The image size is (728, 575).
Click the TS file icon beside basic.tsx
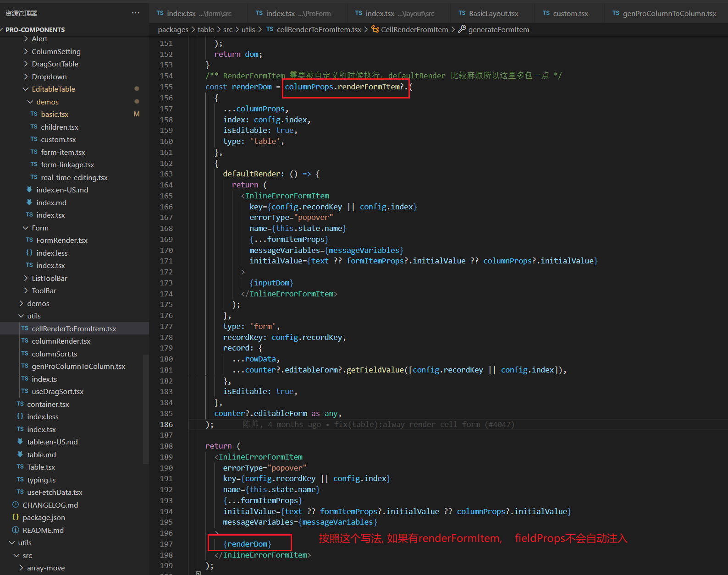click(x=34, y=114)
